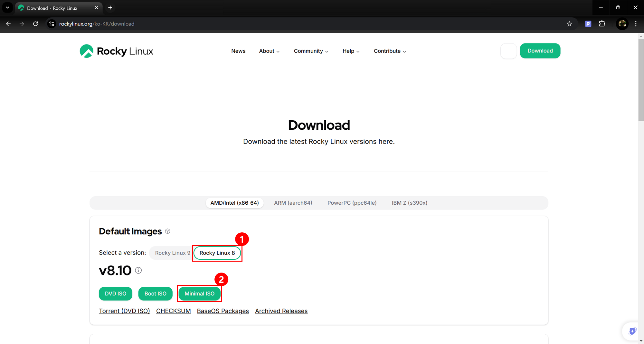Select Rocky Linux 8 version
644x344 pixels.
[217, 253]
